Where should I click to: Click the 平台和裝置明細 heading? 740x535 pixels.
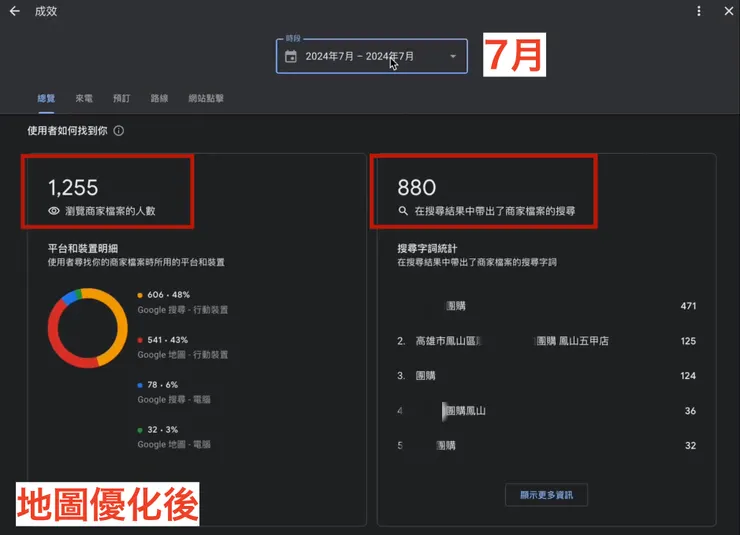[x=83, y=249]
